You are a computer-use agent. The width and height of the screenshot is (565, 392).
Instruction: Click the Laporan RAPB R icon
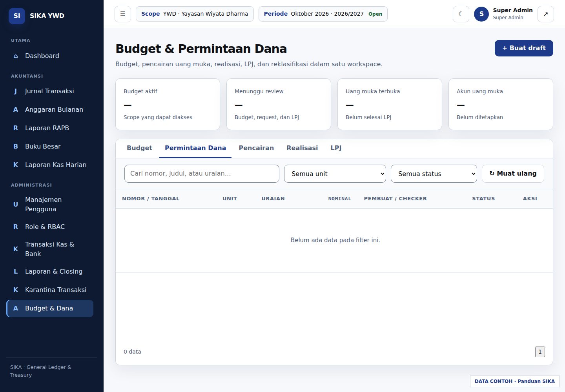click(16, 128)
